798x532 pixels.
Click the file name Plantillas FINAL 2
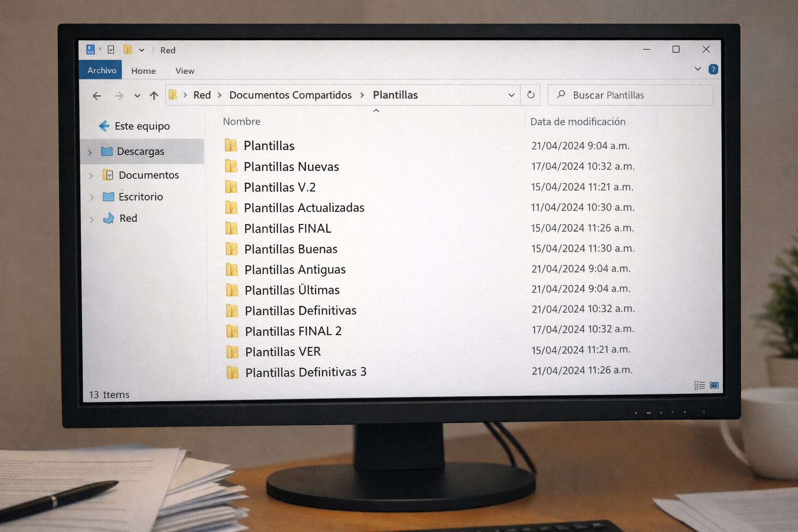[293, 331]
